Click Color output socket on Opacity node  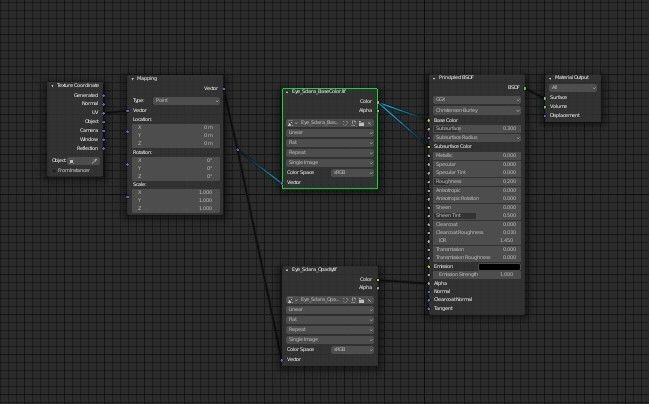coord(378,279)
